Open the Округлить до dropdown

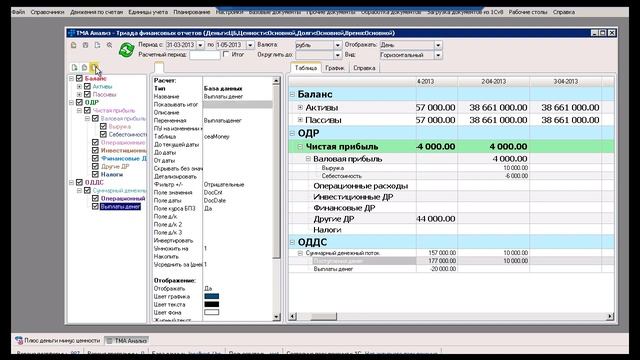338,55
